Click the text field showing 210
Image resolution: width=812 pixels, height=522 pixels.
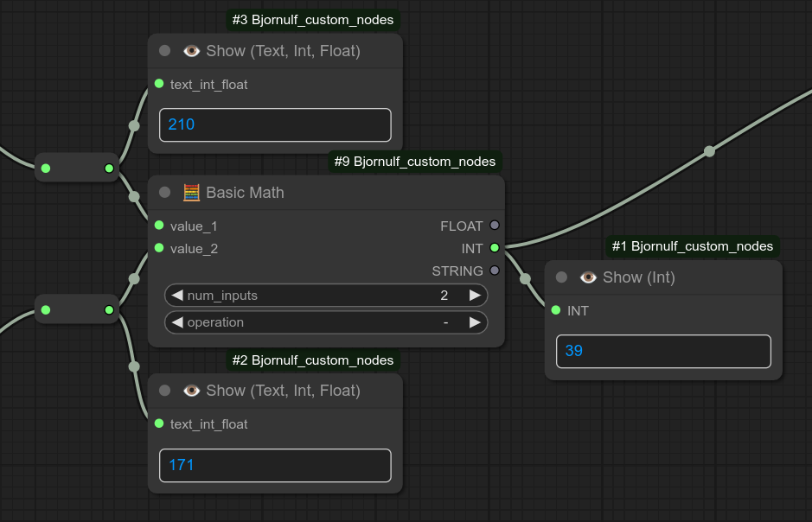click(275, 124)
